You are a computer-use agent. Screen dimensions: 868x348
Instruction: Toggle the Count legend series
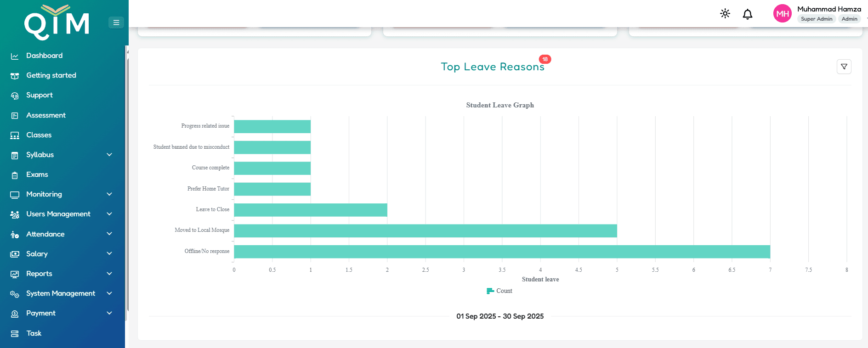point(499,291)
